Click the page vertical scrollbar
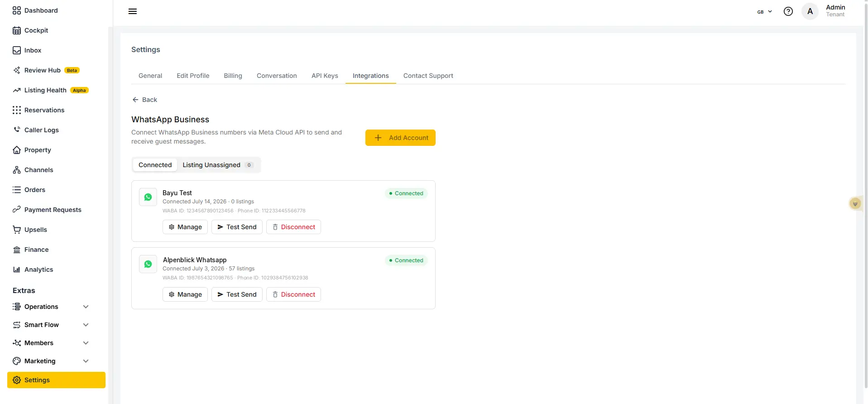This screenshot has height=404, width=868. point(866,195)
